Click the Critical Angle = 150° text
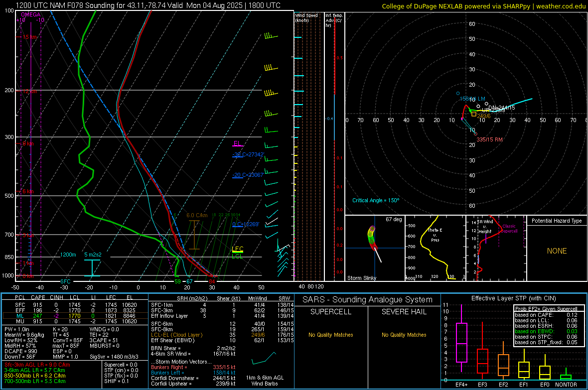588x390 pixels. click(376, 200)
